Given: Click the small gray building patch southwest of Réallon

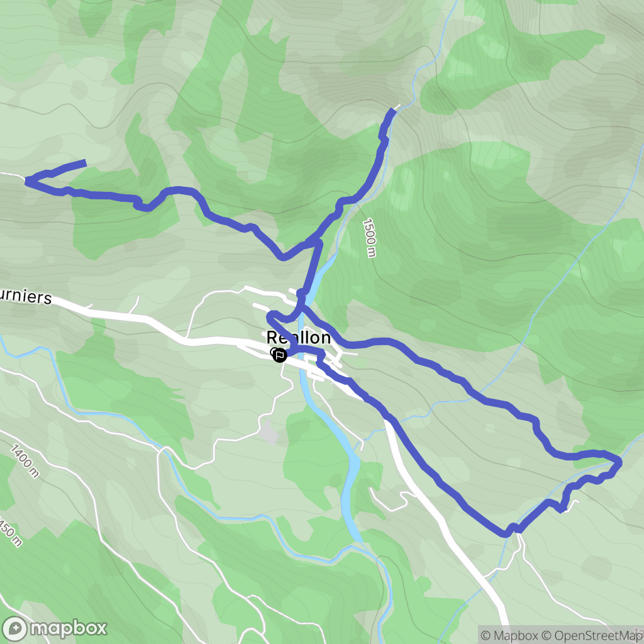Looking at the screenshot, I should [x=269, y=431].
